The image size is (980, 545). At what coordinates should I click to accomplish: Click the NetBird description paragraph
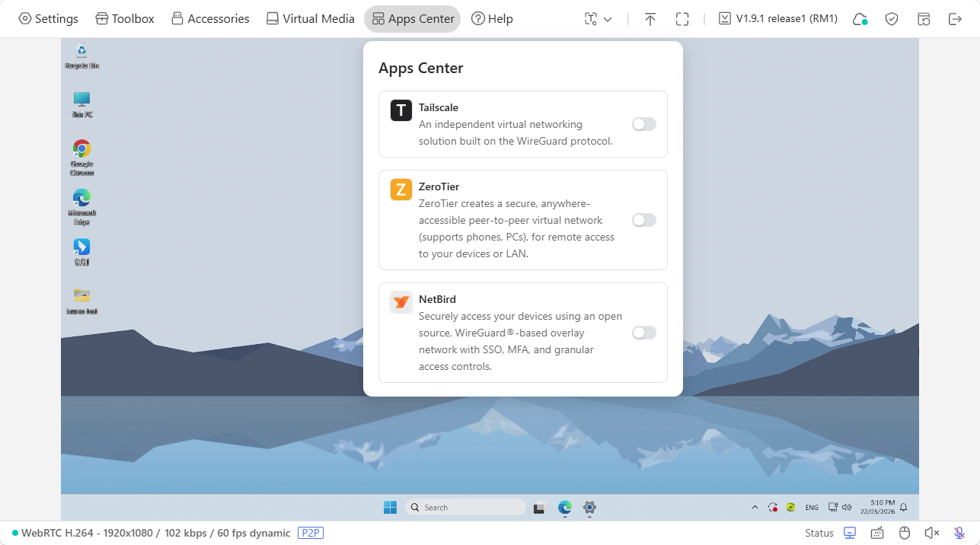click(521, 341)
